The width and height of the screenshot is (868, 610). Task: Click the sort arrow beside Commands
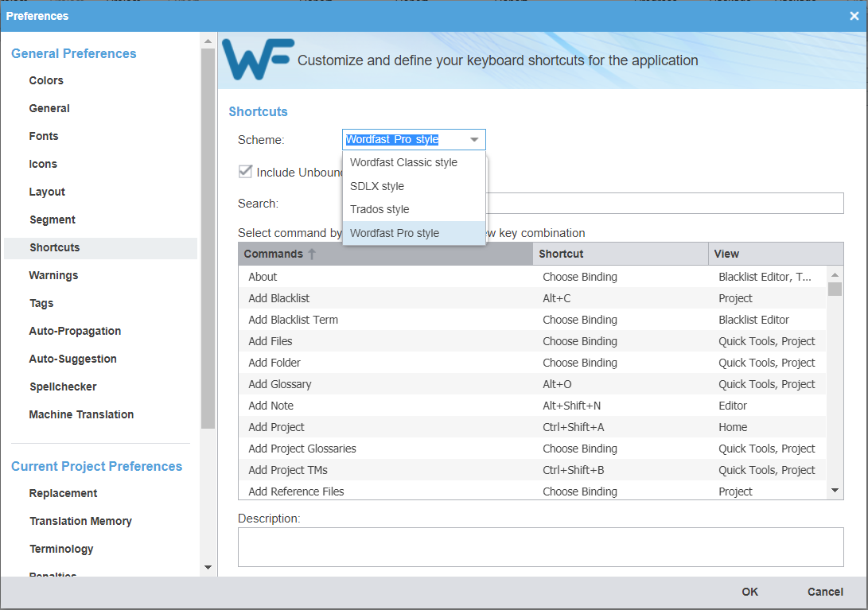point(312,254)
